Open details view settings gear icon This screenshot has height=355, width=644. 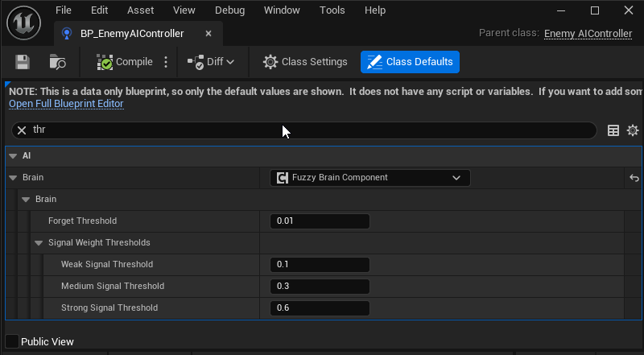click(x=633, y=130)
